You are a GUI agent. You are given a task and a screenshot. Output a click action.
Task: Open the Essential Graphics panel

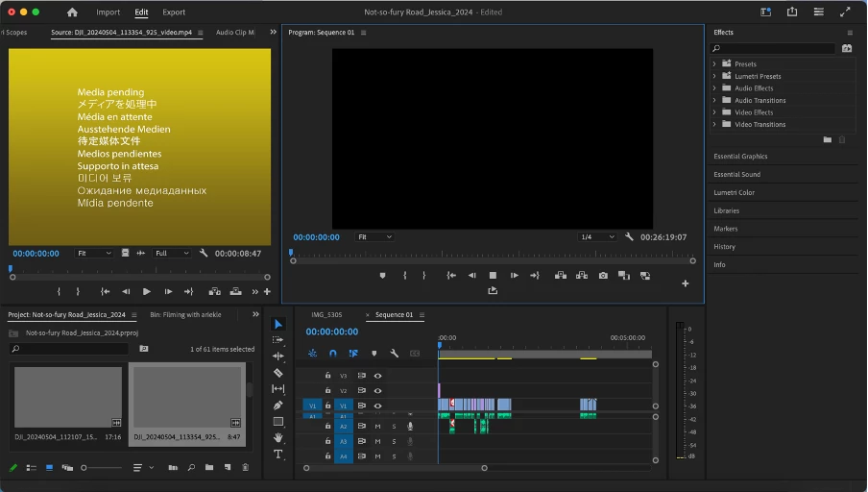[740, 156]
